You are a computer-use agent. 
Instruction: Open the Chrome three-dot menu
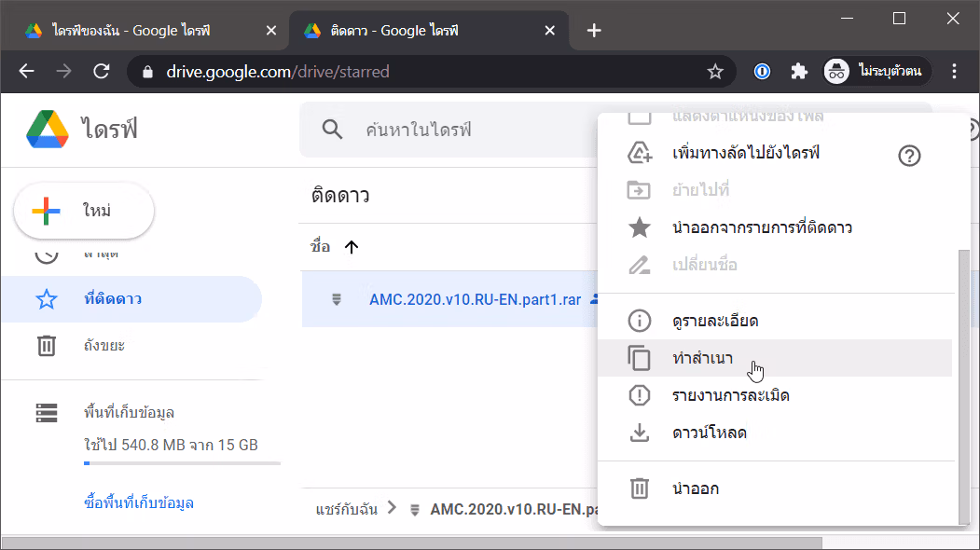[x=954, y=72]
